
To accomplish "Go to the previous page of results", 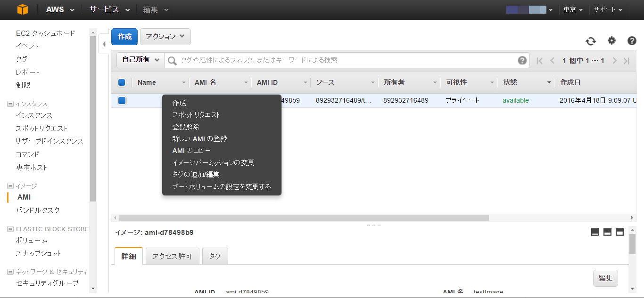I will point(552,60).
